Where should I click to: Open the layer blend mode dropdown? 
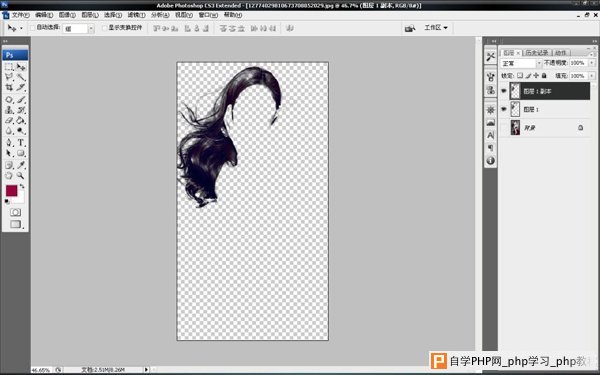point(521,63)
